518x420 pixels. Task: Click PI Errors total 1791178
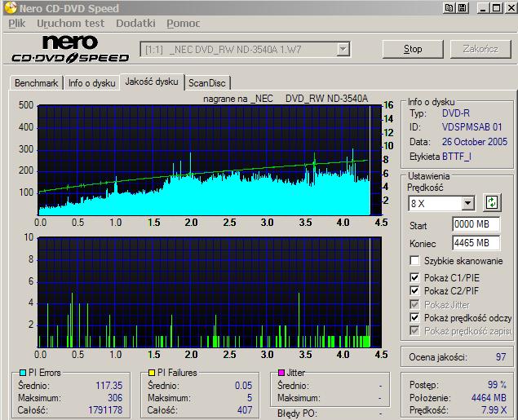pos(105,410)
